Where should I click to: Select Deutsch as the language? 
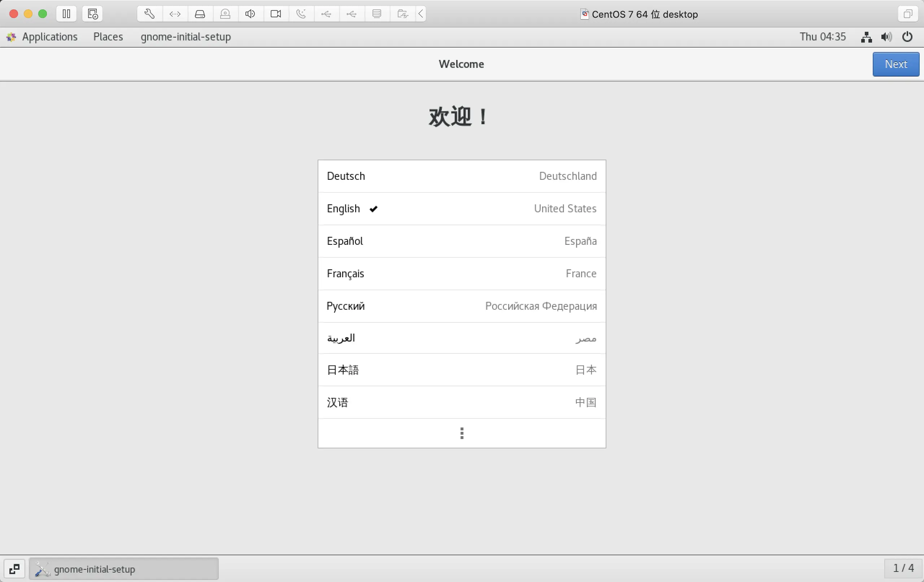point(462,176)
